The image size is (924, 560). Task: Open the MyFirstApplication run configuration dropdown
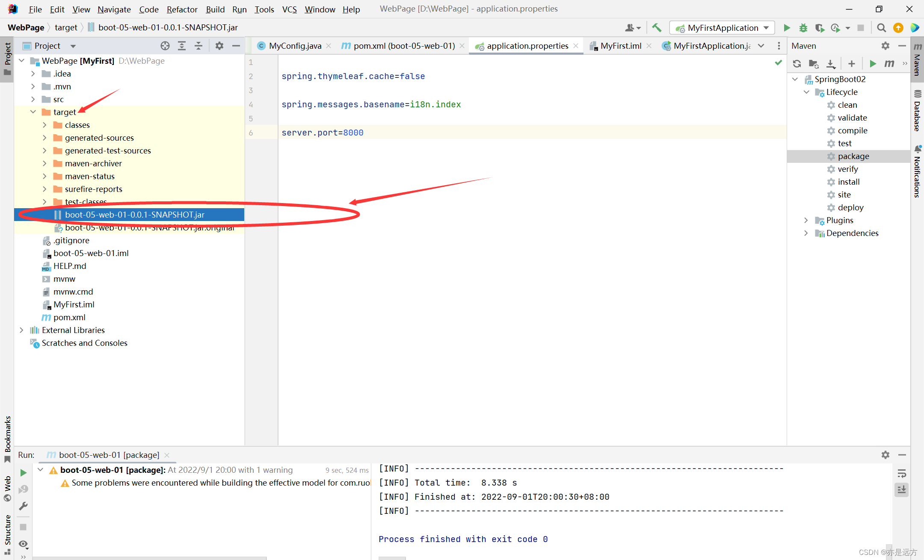pos(723,28)
